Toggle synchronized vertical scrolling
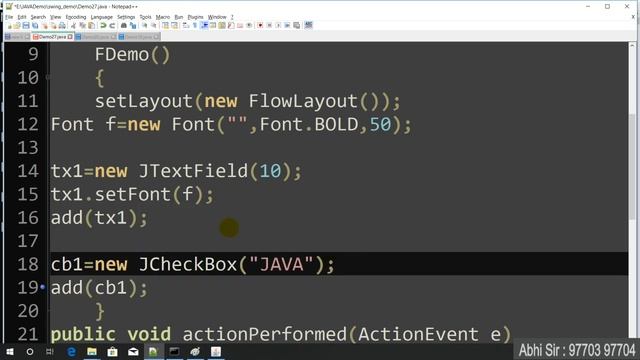 (x=165, y=25)
